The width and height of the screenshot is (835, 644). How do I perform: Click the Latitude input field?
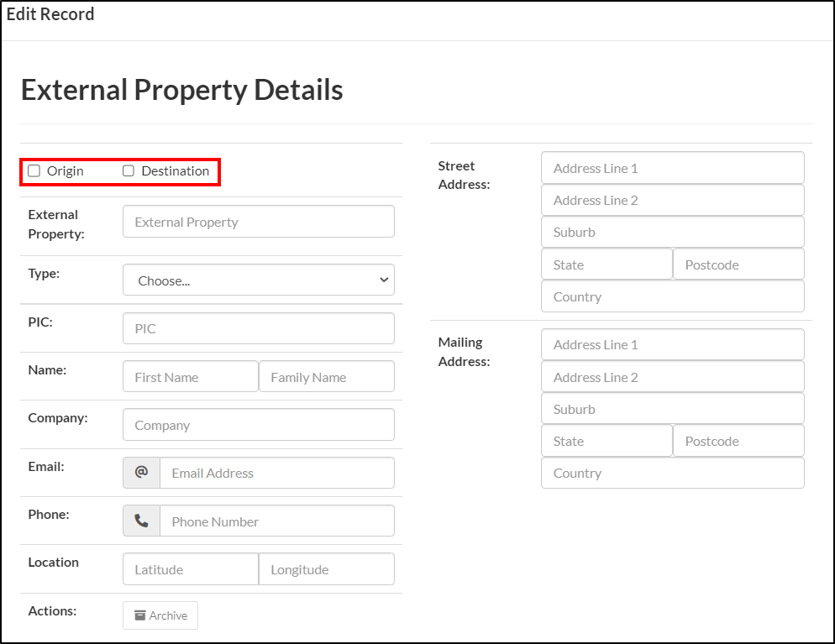pyautogui.click(x=189, y=568)
